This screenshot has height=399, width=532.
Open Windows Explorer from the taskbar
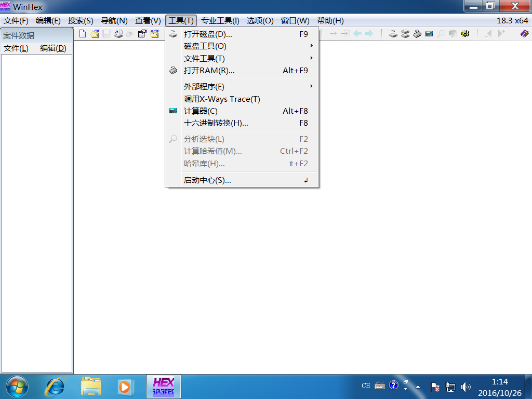[x=91, y=387]
